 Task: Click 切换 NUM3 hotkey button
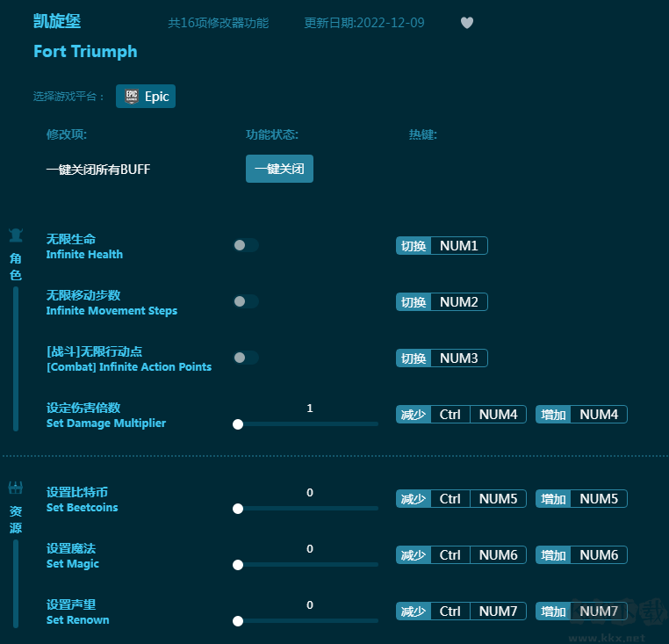pos(442,358)
